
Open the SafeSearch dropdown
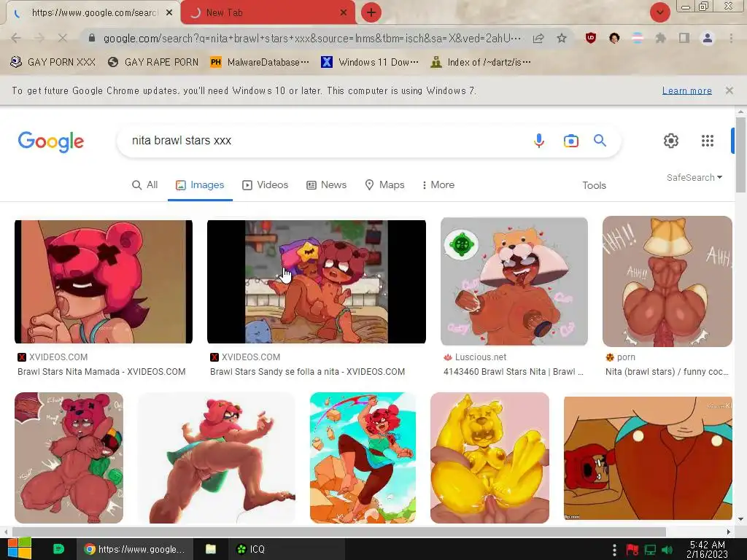[694, 178]
